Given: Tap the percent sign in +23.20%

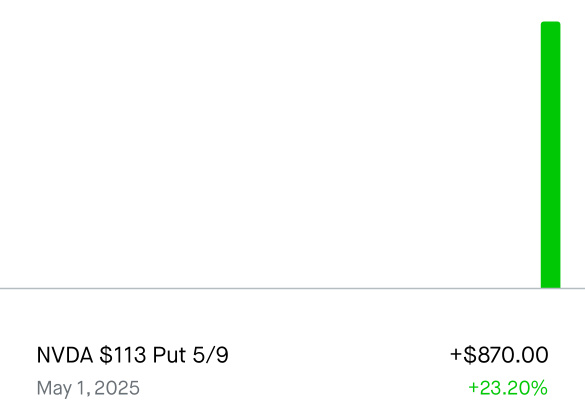Looking at the screenshot, I should point(538,388).
